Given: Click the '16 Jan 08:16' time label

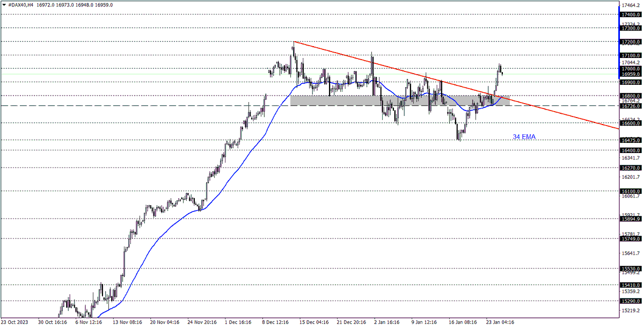Looking at the screenshot, I should pos(463,322).
